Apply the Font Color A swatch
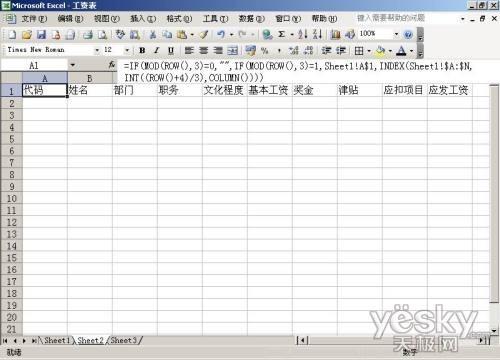The height and width of the screenshot is (360, 500). click(x=401, y=51)
